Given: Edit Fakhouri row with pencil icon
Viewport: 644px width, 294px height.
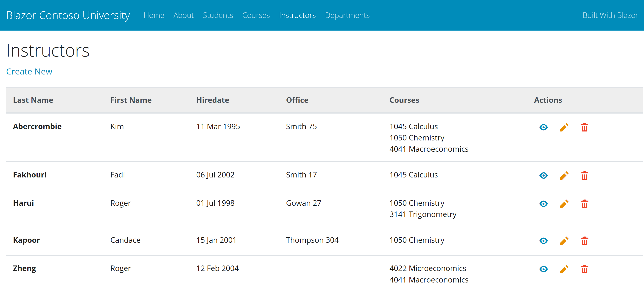Looking at the screenshot, I should click(x=564, y=175).
